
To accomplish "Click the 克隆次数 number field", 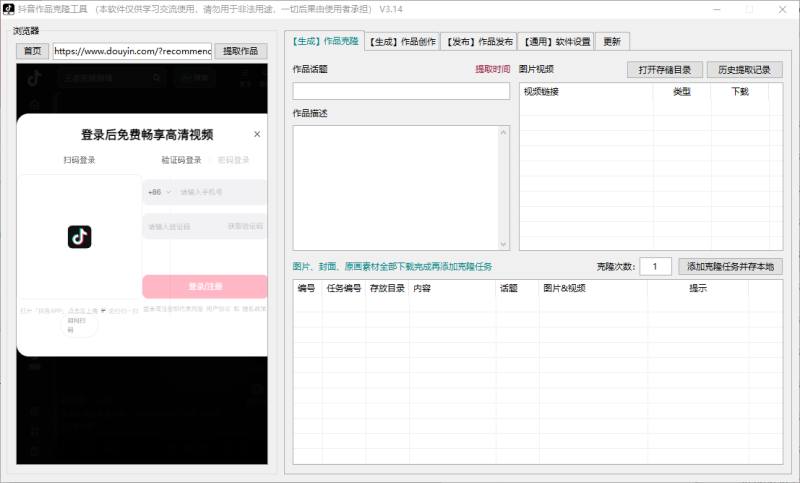I will coord(655,266).
